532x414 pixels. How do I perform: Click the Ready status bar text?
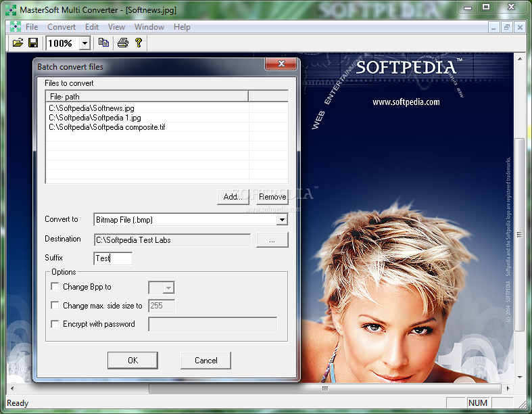(x=18, y=403)
